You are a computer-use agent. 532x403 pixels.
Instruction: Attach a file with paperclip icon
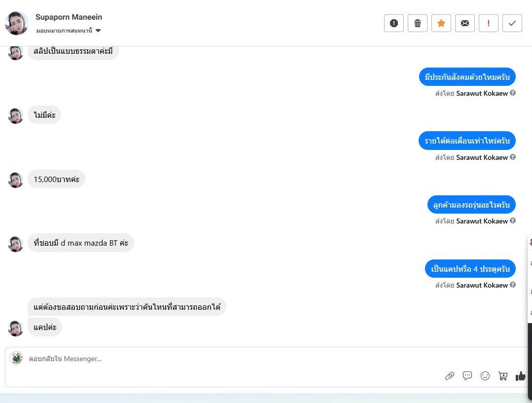tap(450, 376)
